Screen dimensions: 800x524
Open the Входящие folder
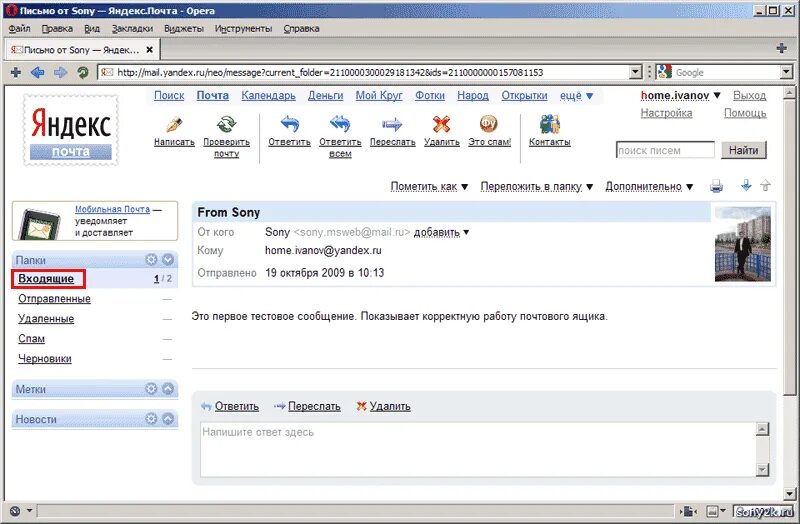(x=46, y=279)
